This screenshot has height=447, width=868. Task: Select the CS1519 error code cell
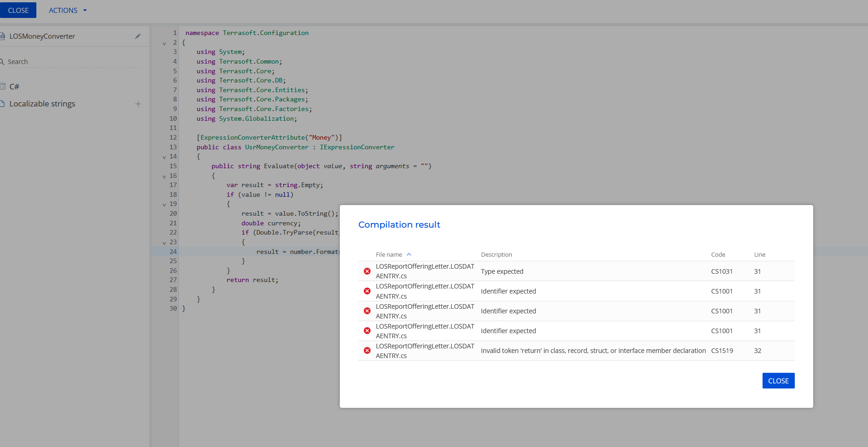coord(722,351)
